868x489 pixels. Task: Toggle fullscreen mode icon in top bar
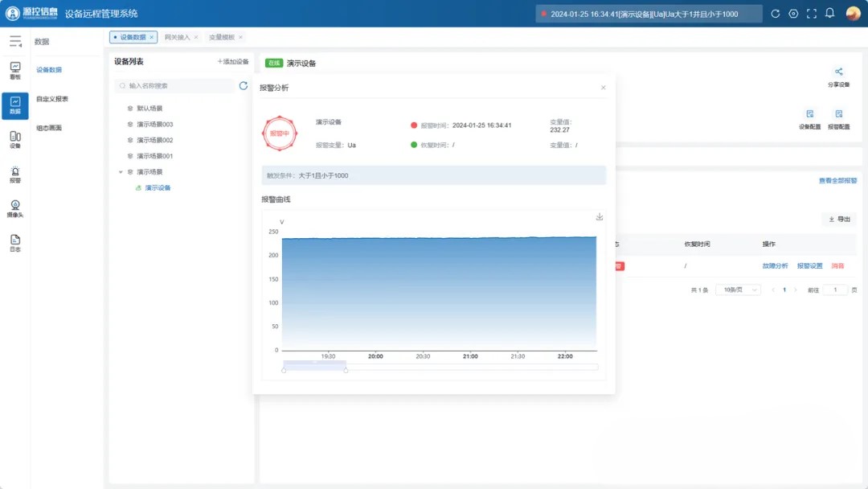812,14
